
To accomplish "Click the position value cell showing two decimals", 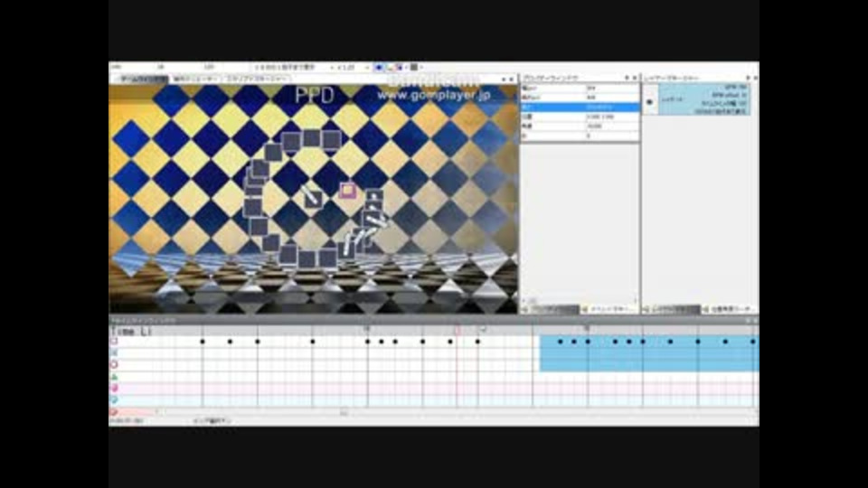I will coord(612,117).
